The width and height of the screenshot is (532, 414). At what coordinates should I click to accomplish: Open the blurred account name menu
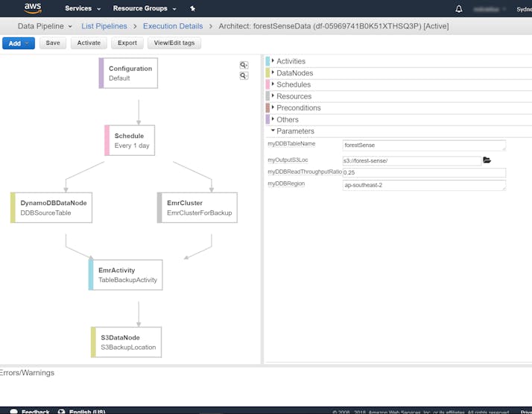(489, 9)
